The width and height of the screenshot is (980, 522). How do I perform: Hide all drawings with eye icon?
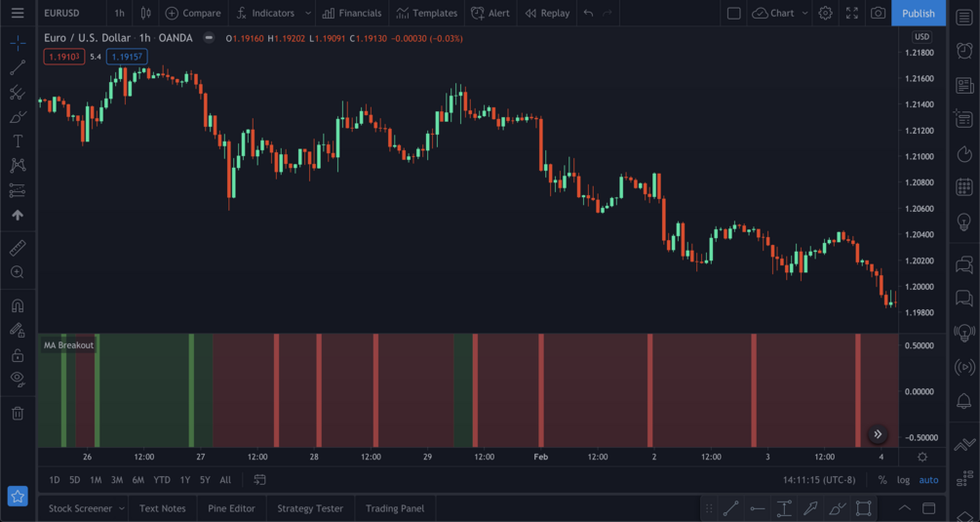(18, 380)
